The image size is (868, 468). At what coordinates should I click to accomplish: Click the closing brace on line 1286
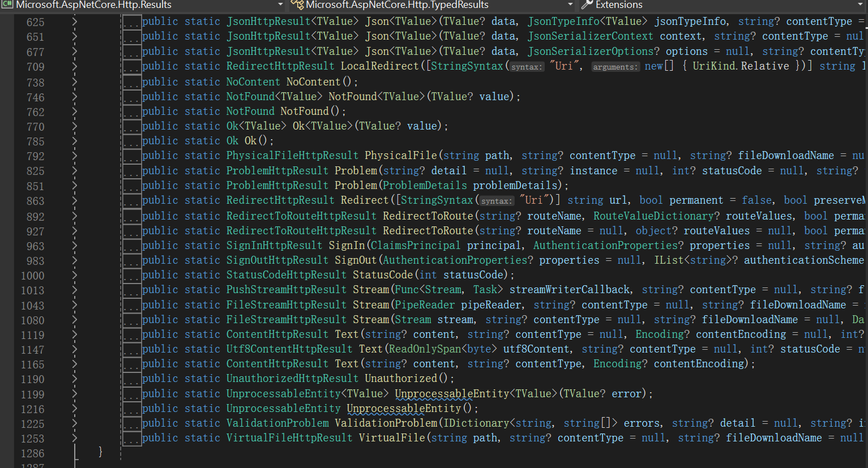click(100, 452)
